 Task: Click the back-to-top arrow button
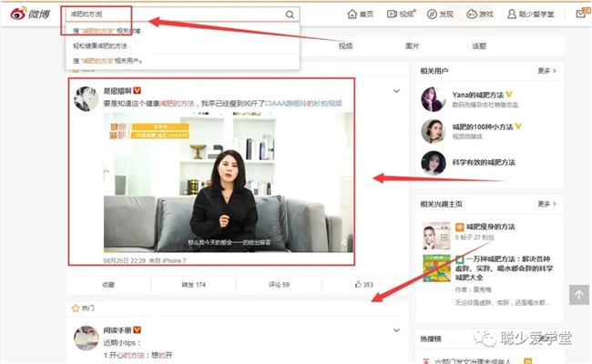point(579,295)
